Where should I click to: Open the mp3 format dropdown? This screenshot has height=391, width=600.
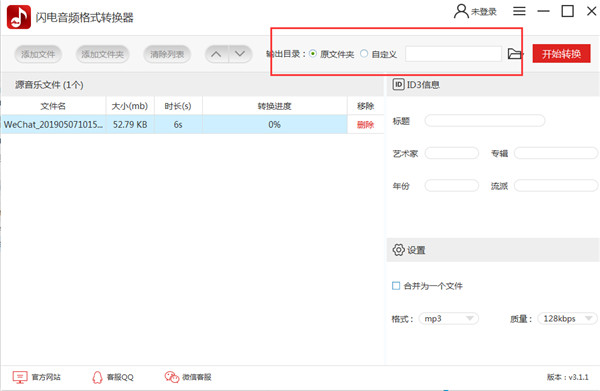click(x=448, y=318)
